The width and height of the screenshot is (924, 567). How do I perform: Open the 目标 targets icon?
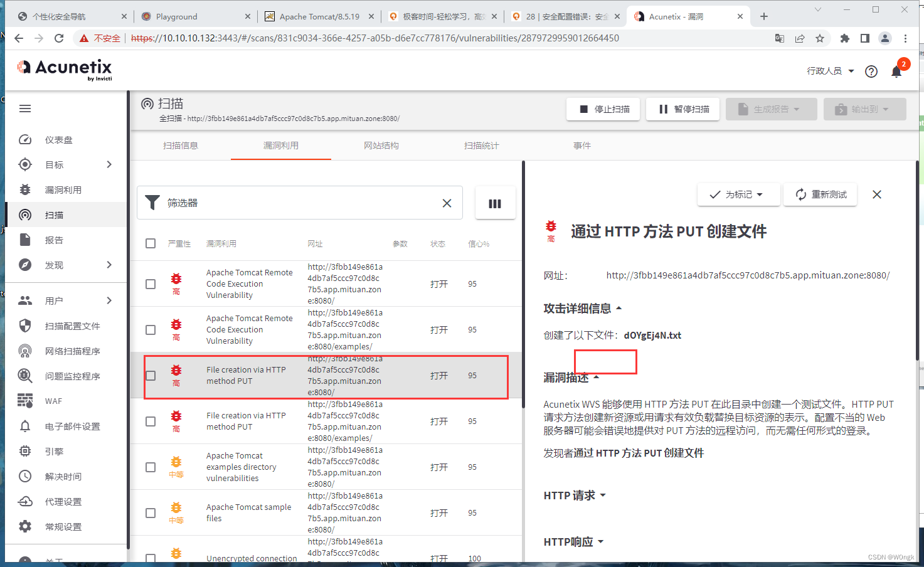tap(25, 164)
